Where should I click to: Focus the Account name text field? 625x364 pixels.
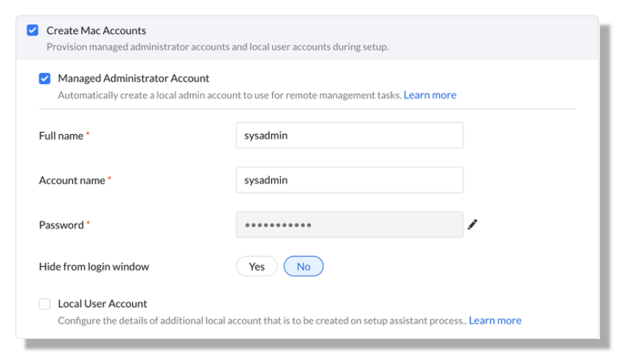pos(349,180)
